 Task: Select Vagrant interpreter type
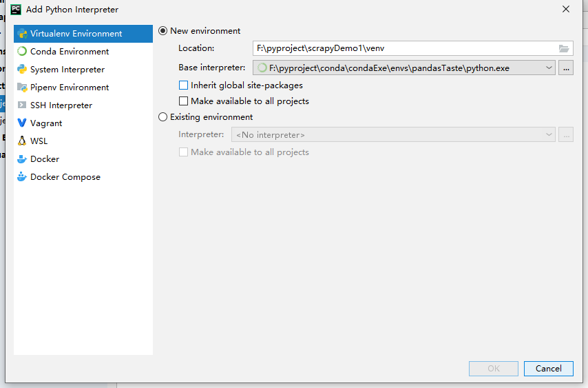pyautogui.click(x=83, y=123)
